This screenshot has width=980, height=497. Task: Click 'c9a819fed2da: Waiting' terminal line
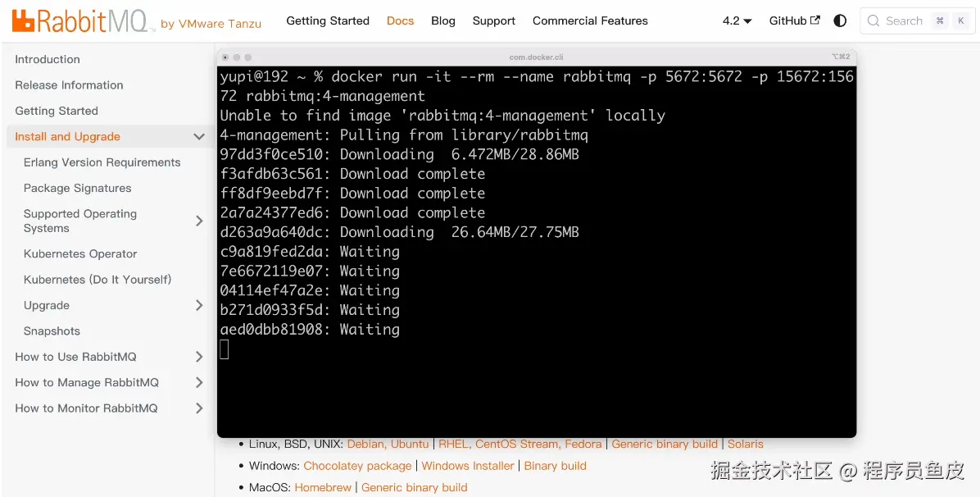(x=310, y=252)
